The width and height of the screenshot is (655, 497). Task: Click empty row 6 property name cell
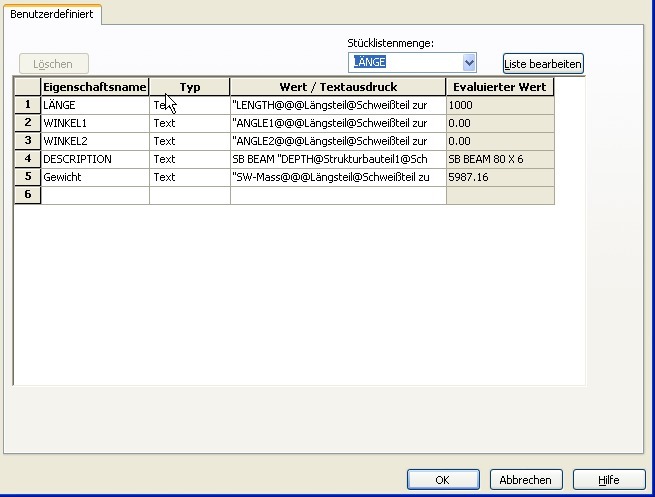[x=95, y=195]
